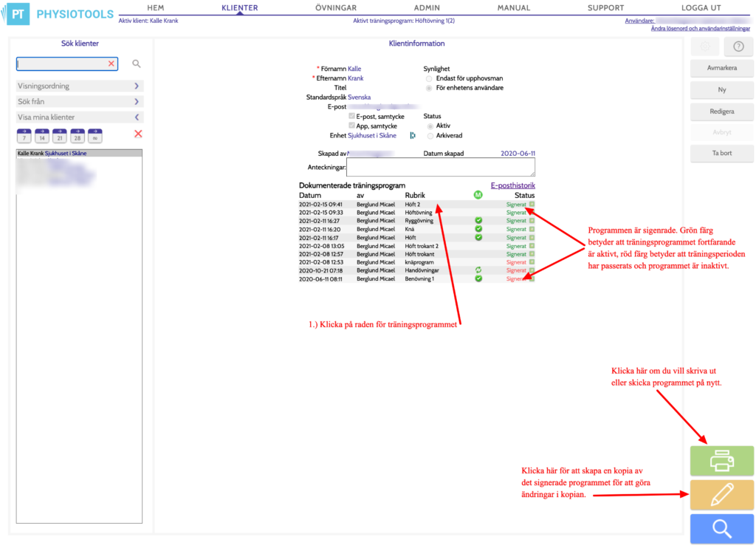756x551 pixels.
Task: Open the KLIENTER menu
Action: click(x=240, y=7)
